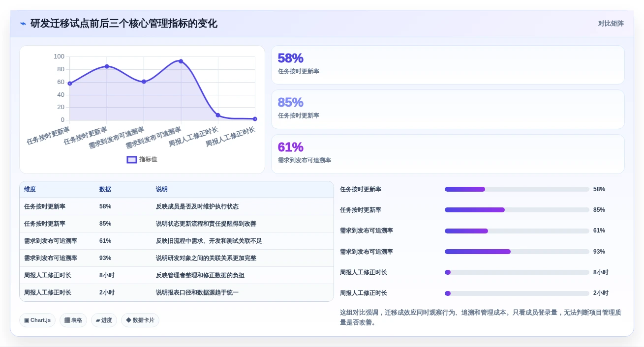Screen dimensions: 644x347
Task: Click the chart's second data point near 85
Action: click(x=107, y=66)
